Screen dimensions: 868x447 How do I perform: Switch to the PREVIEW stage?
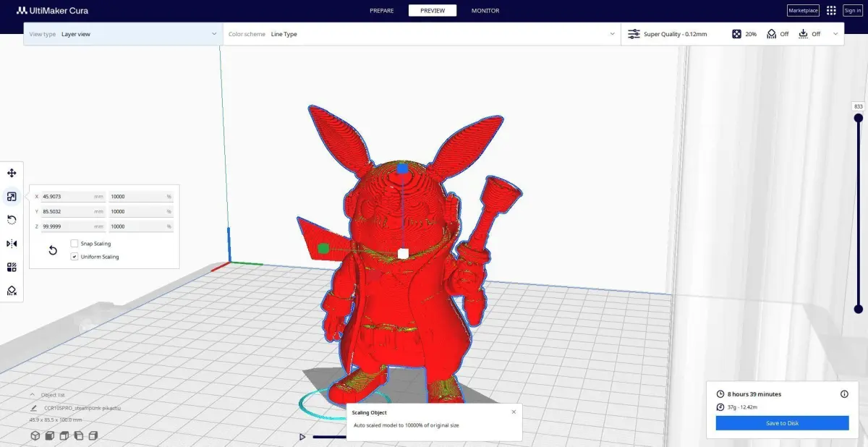pyautogui.click(x=433, y=11)
